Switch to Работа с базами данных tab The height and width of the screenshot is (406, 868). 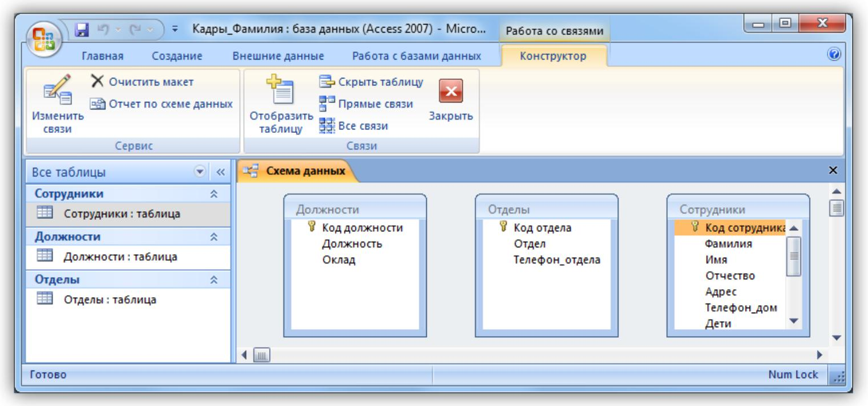pos(417,56)
